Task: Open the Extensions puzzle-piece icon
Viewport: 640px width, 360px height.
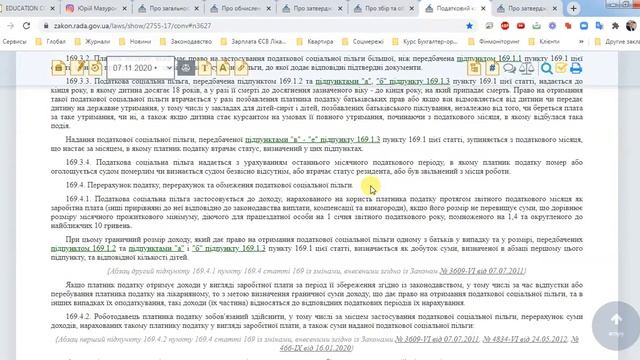Action: click(x=615, y=26)
